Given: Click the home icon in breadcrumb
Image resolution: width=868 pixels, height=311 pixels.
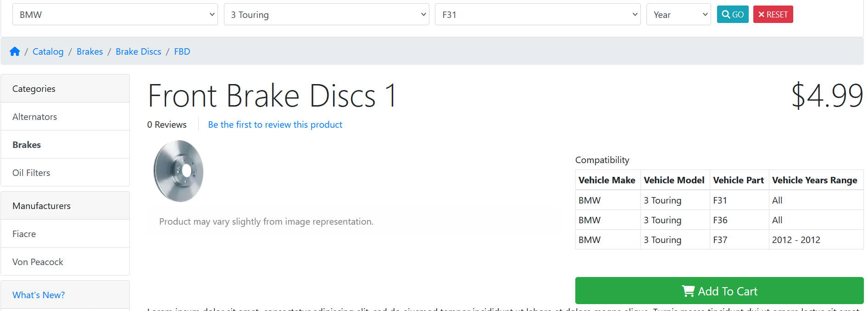Looking at the screenshot, I should tap(15, 51).
